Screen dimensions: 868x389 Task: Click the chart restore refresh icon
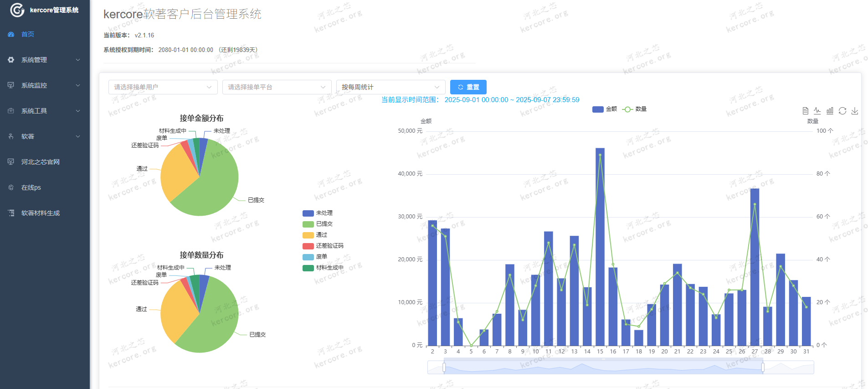coord(842,111)
